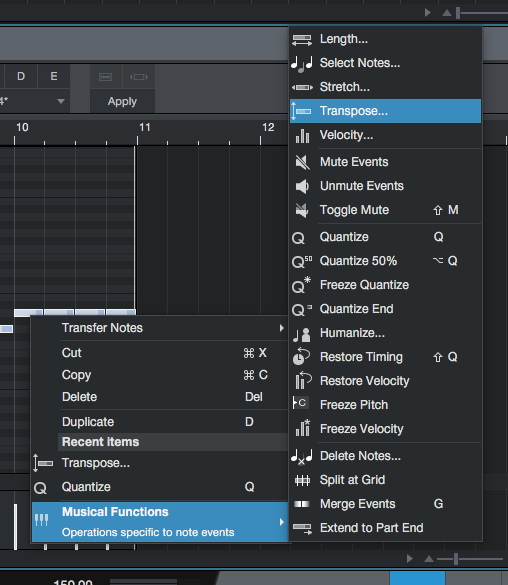Click the Length icon in submenu
Screen dimensions: 508x585
[x=302, y=40]
